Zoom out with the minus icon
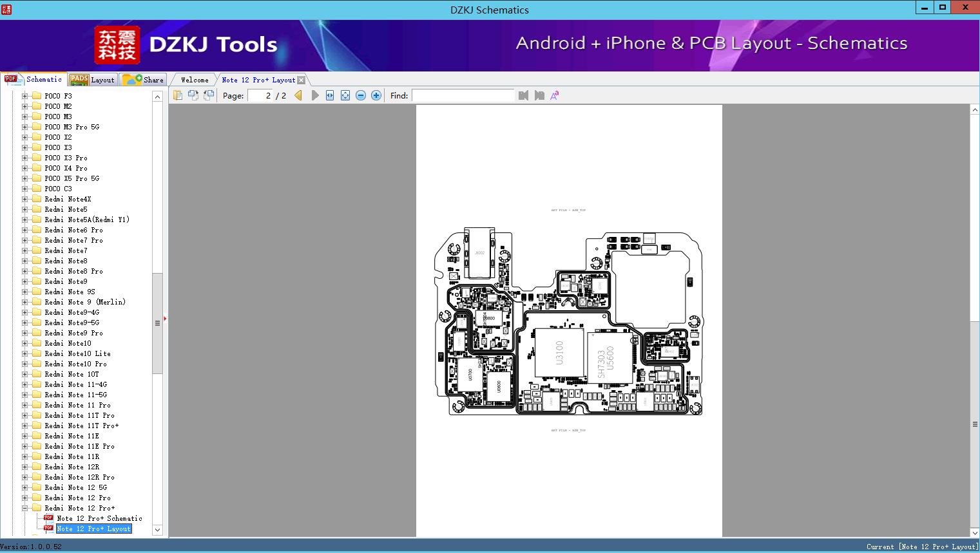Screen dimensions: 980x553 coord(361,95)
